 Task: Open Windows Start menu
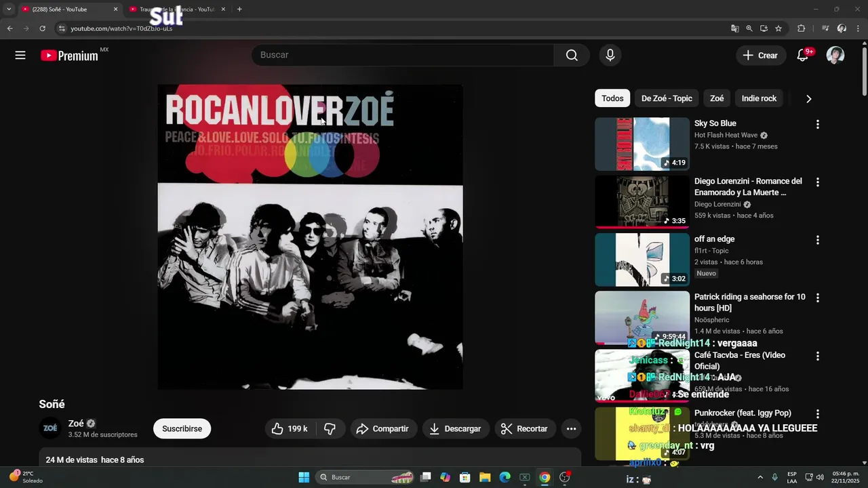tap(304, 477)
